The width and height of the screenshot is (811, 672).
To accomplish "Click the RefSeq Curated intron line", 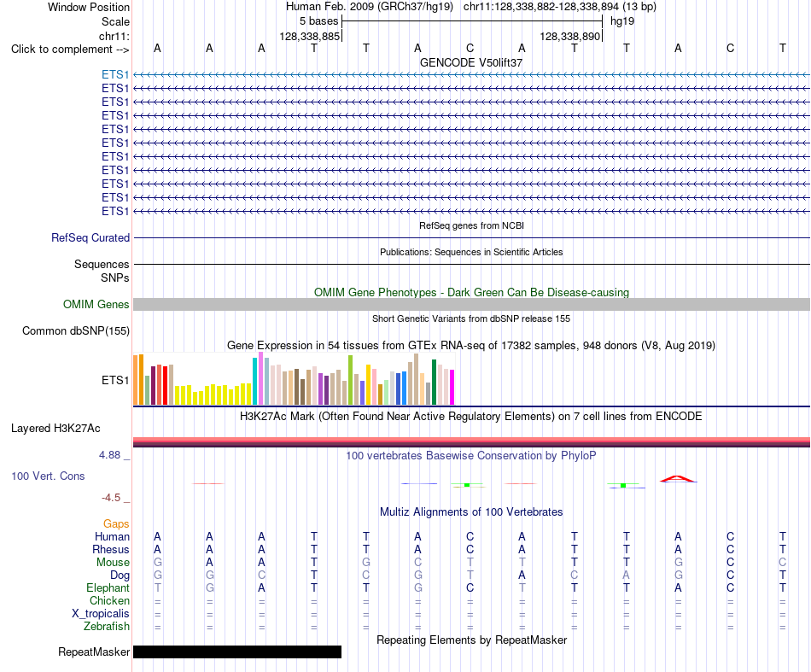I will coord(471,238).
